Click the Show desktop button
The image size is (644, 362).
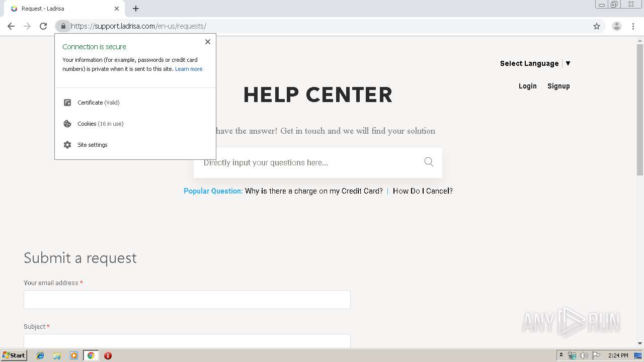point(638,355)
